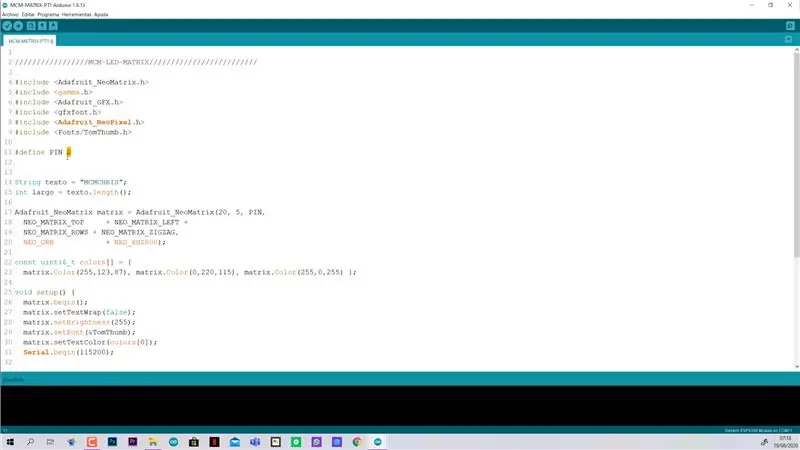Click NEO_MATRIX_ZIGZAG on line 19

pos(139,232)
